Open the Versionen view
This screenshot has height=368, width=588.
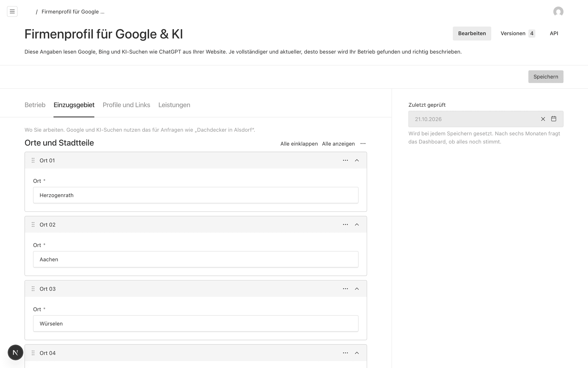coord(518,33)
